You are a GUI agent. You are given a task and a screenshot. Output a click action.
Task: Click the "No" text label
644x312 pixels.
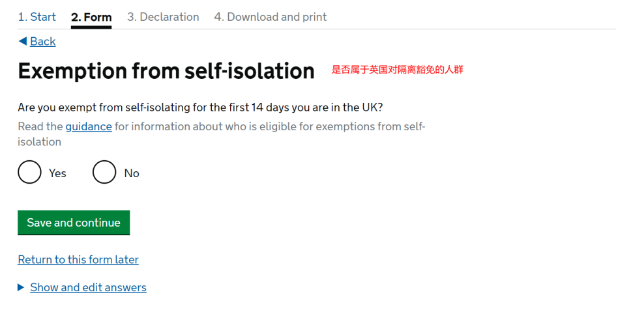pyautogui.click(x=132, y=173)
